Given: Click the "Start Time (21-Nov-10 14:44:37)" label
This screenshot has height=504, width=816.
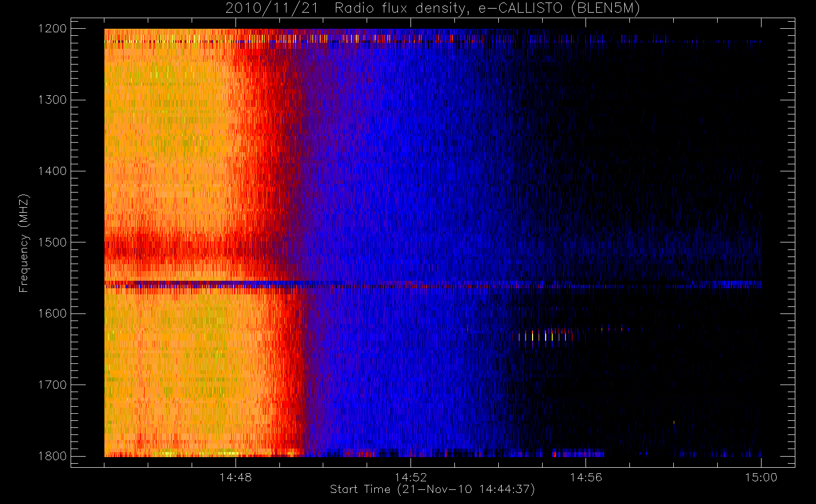Looking at the screenshot, I should [x=432, y=489].
